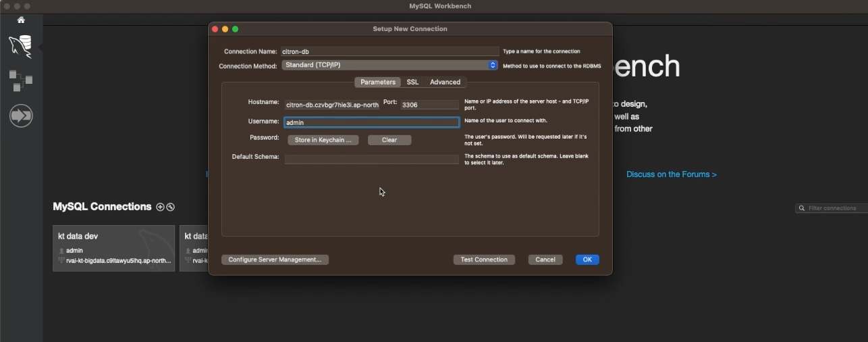Screen dimensions: 868x342
Task: Open the Connection Method dropdown
Action: click(389, 66)
